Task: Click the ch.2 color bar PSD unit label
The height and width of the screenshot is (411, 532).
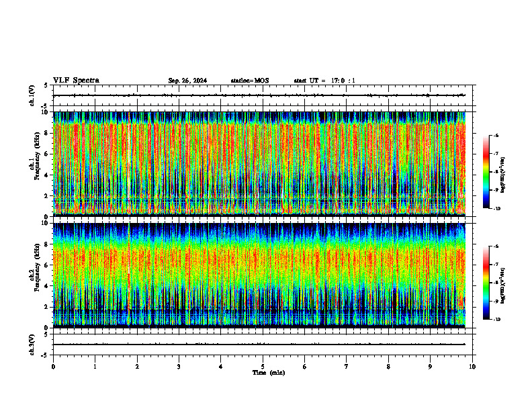Action: [x=503, y=285]
